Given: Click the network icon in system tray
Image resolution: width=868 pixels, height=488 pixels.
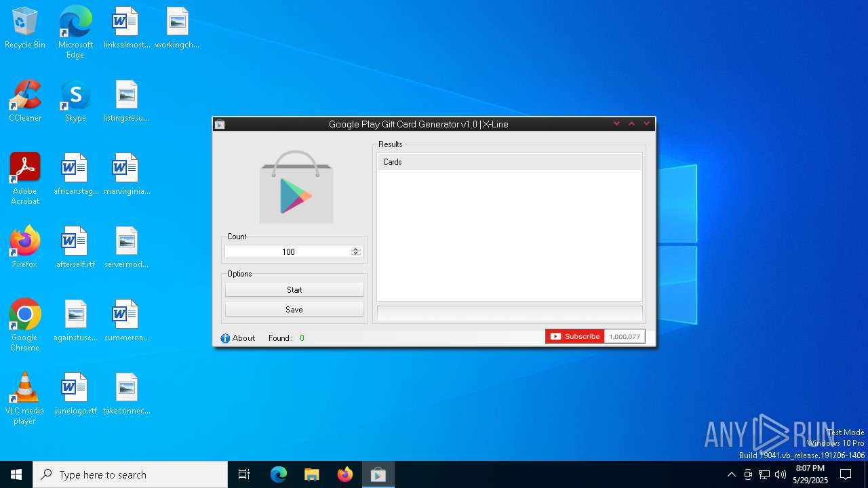Looking at the screenshot, I should pos(764,474).
